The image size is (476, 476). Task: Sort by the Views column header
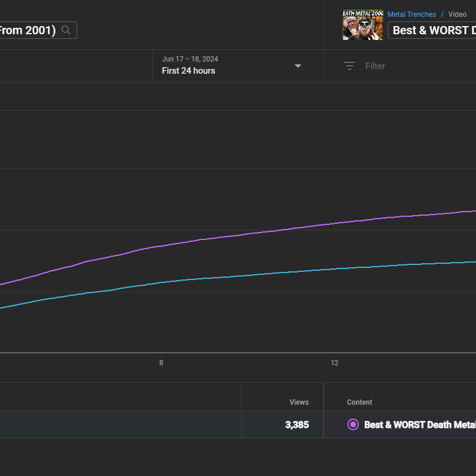point(299,402)
